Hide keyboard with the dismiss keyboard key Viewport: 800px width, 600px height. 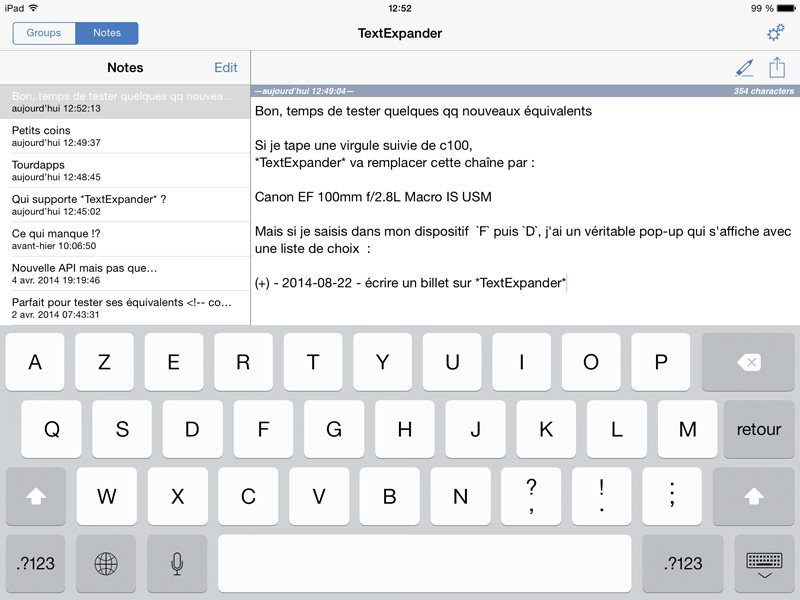click(764, 563)
